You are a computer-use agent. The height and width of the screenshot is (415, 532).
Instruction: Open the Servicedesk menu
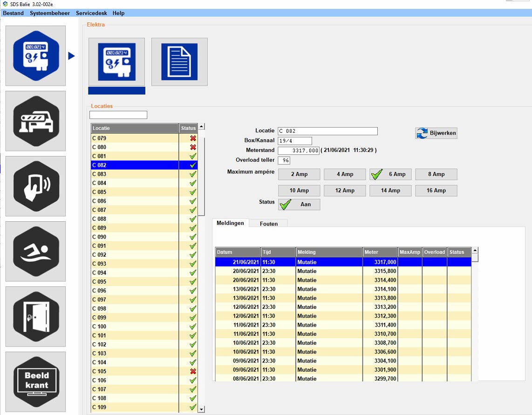[x=91, y=13]
